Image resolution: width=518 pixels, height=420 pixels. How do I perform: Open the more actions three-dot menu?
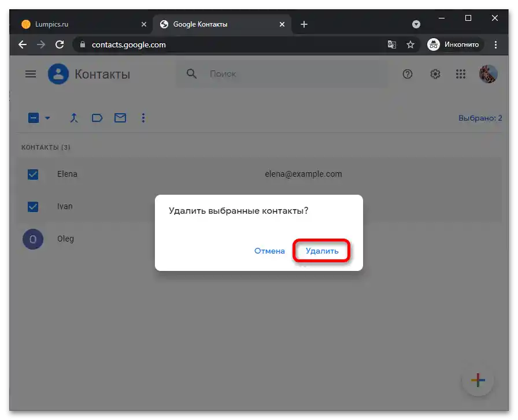[x=143, y=118]
